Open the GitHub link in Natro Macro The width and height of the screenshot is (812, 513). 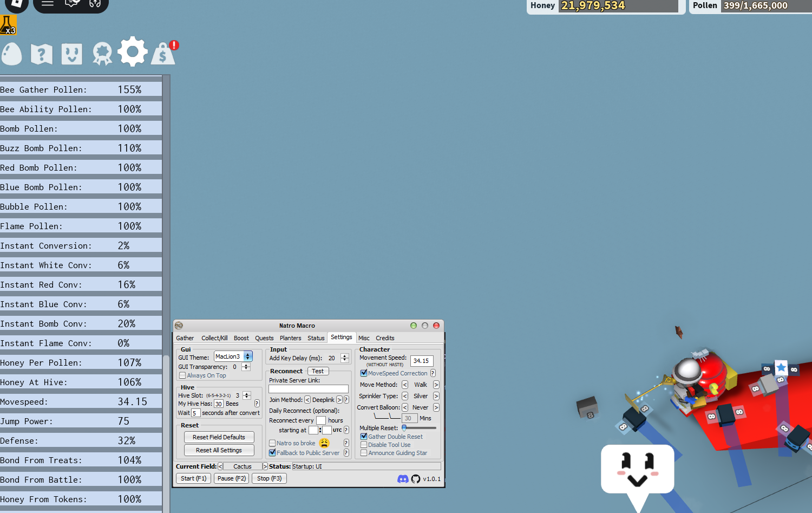pyautogui.click(x=416, y=479)
